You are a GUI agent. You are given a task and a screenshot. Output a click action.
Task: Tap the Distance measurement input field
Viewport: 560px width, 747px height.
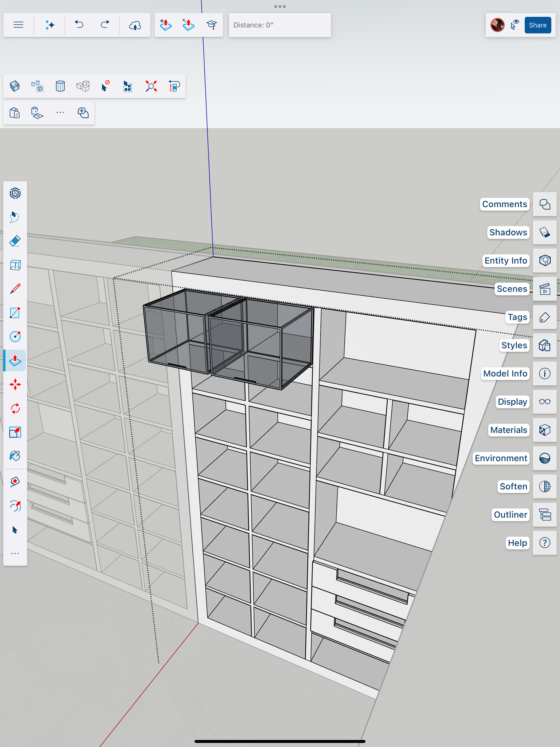coord(279,25)
